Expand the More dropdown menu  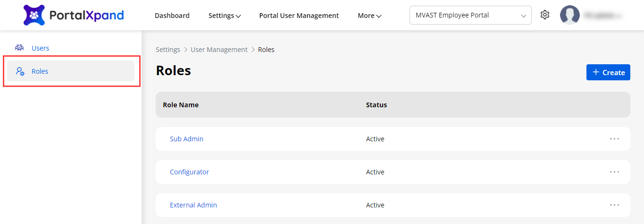tap(369, 16)
